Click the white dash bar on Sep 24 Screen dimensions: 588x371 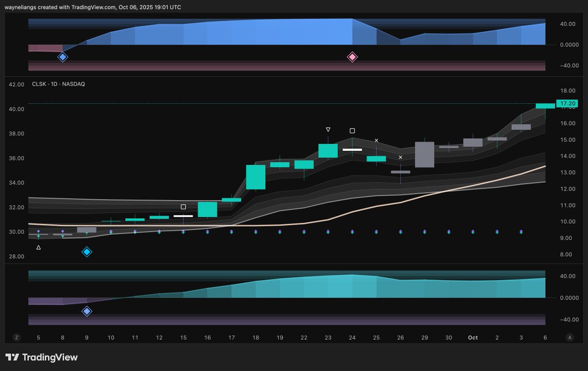point(352,149)
